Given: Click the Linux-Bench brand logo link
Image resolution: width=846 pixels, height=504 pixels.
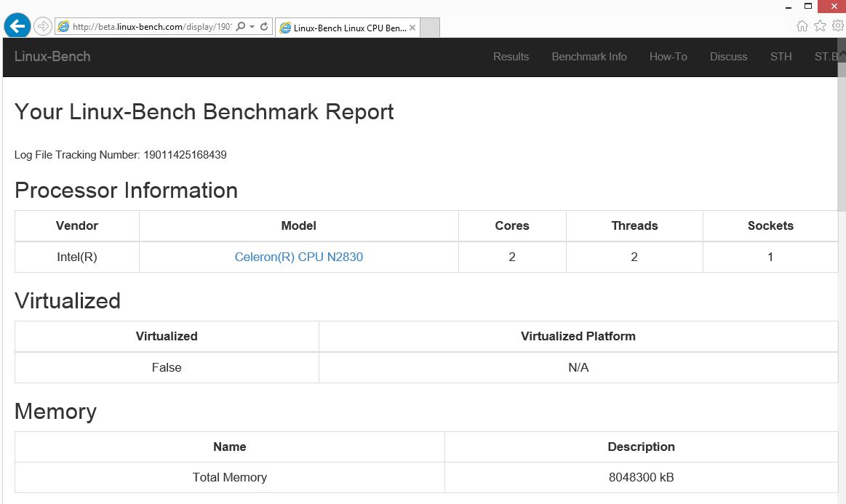Looking at the screenshot, I should coord(52,57).
